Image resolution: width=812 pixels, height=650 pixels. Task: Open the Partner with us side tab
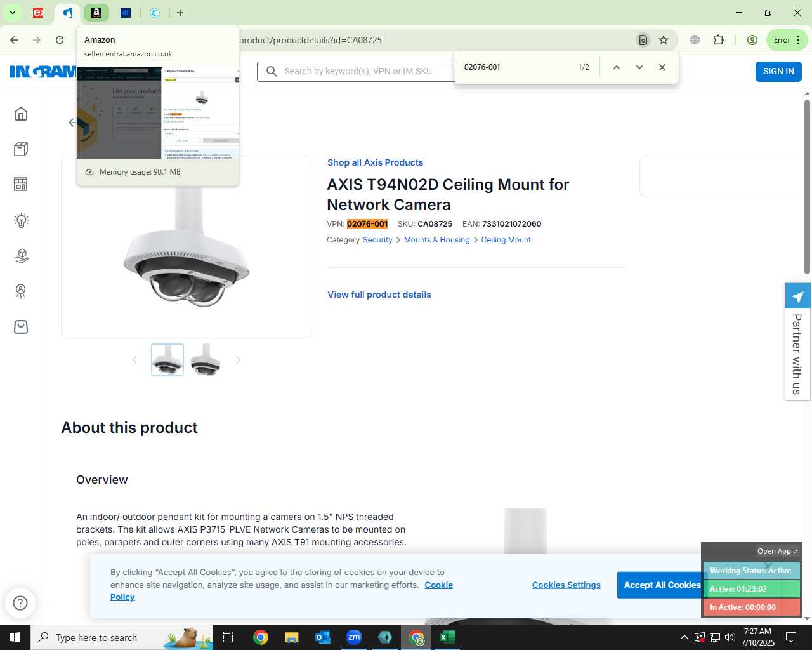pyautogui.click(x=797, y=342)
